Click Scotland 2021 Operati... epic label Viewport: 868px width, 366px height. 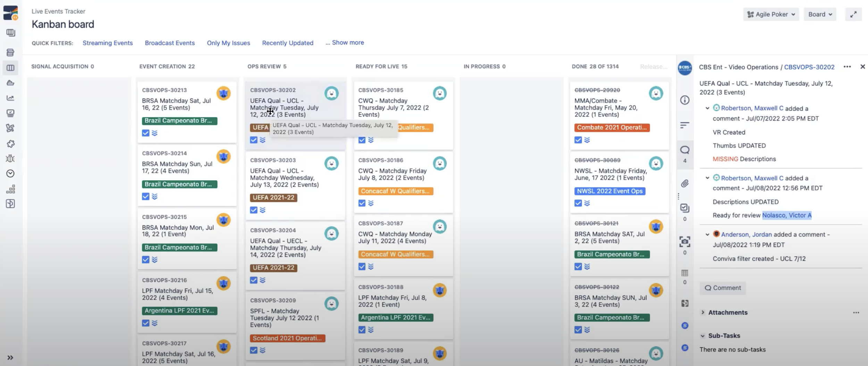click(287, 338)
